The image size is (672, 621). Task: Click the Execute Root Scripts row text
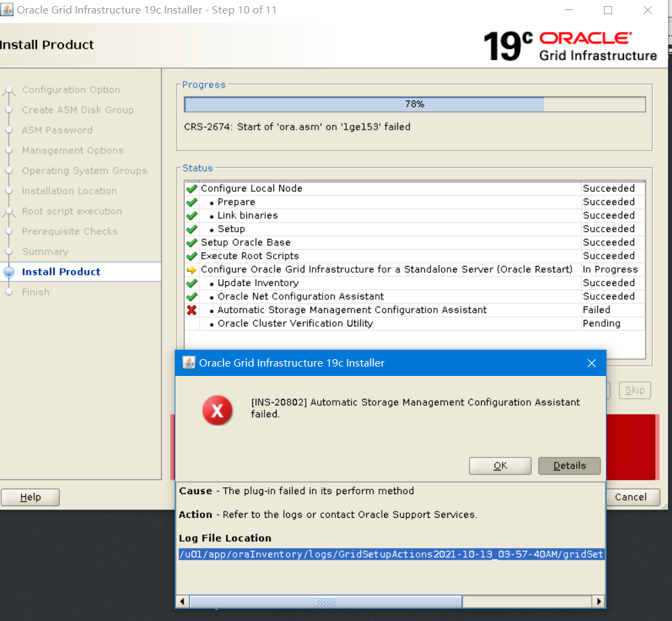tap(250, 256)
